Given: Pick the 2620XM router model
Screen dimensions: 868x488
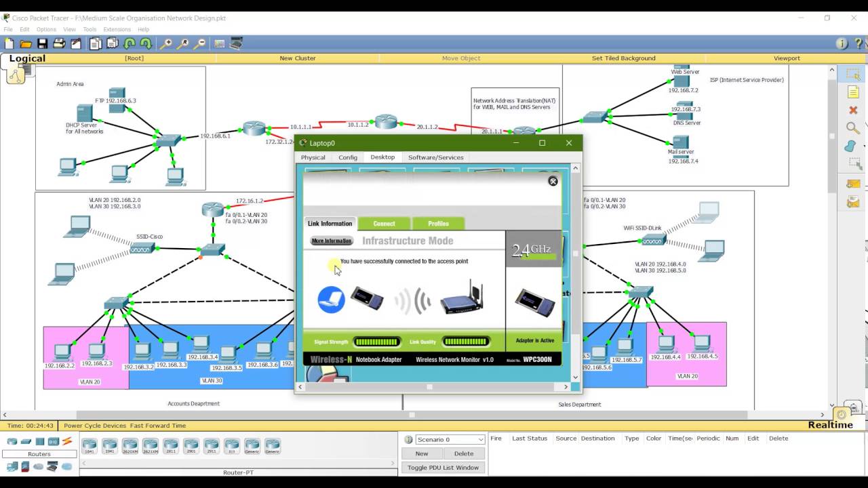Looking at the screenshot, I should 130,445.
